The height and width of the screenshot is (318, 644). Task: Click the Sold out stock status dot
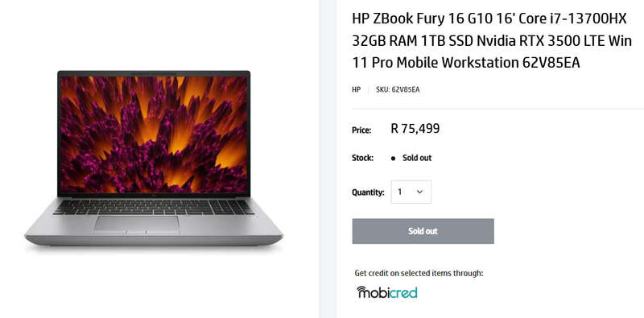pyautogui.click(x=393, y=158)
